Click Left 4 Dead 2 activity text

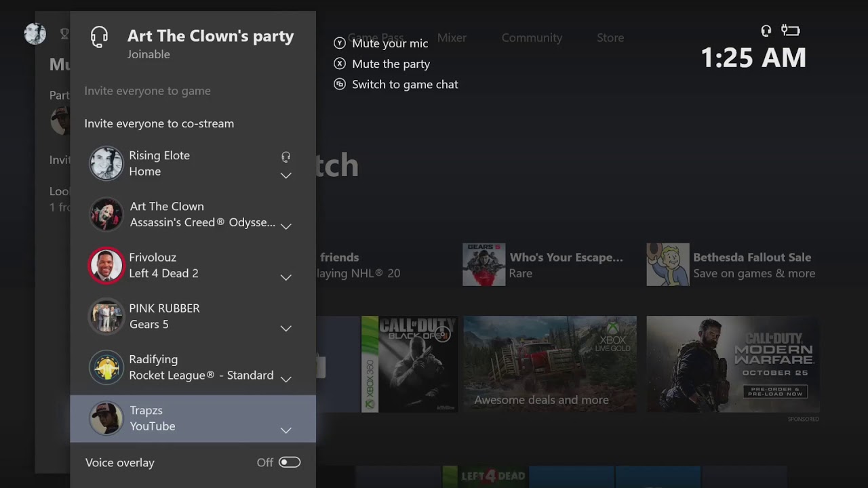[x=164, y=274]
